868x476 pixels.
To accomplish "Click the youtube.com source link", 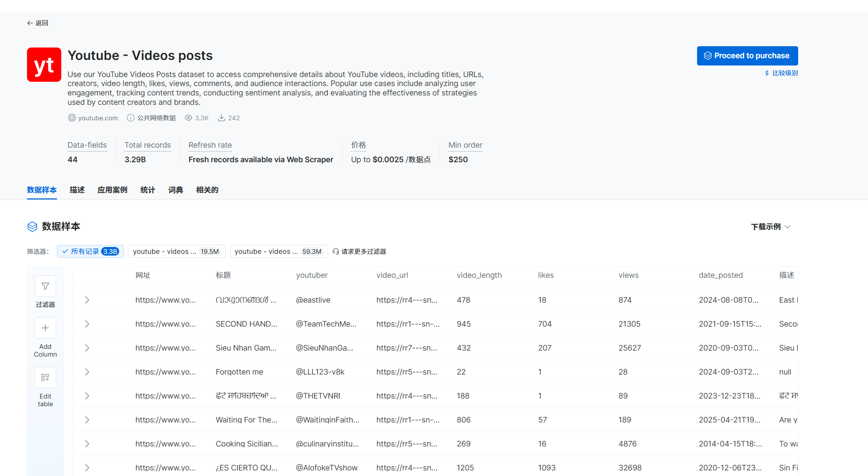I will 98,118.
